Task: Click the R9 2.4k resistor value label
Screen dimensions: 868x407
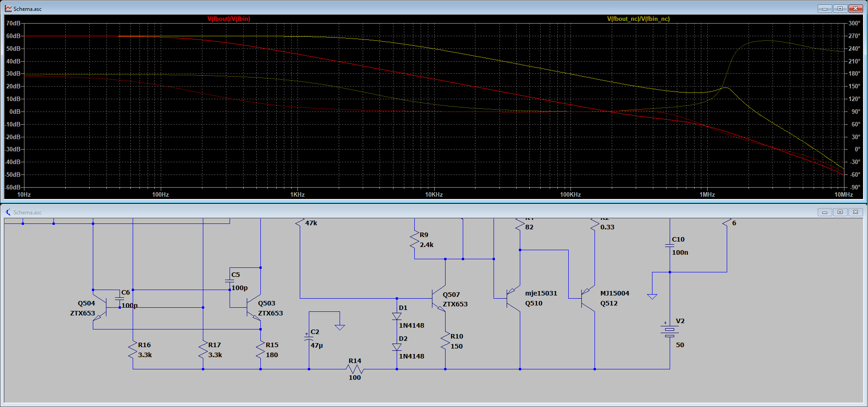Action: coord(427,245)
